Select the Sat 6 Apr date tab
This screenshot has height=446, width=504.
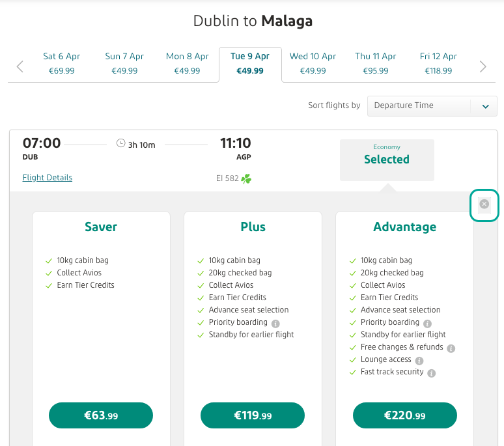tap(62, 63)
